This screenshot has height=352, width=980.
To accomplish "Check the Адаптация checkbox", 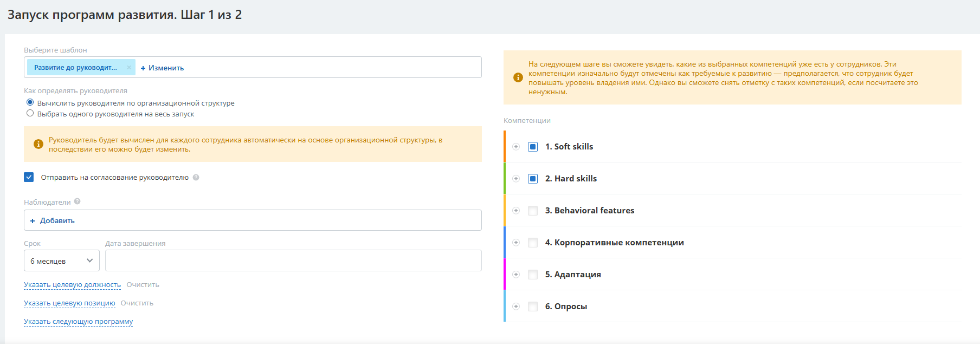I will (533, 275).
